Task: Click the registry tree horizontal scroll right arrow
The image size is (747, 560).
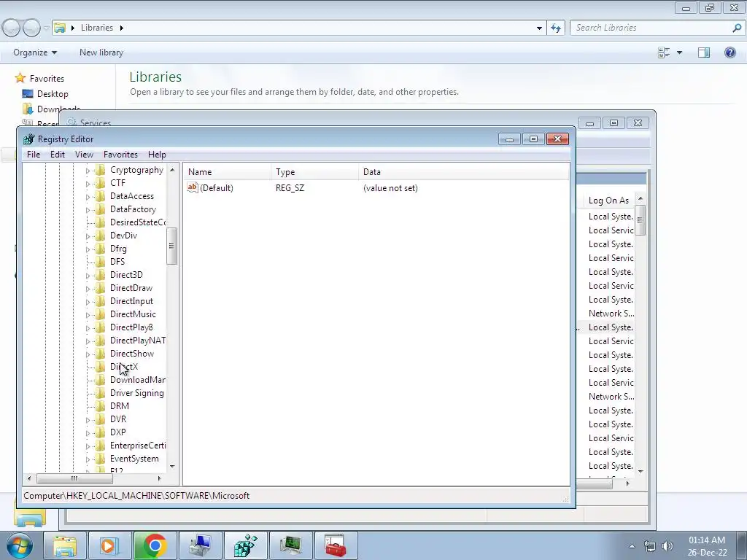Action: (x=159, y=478)
